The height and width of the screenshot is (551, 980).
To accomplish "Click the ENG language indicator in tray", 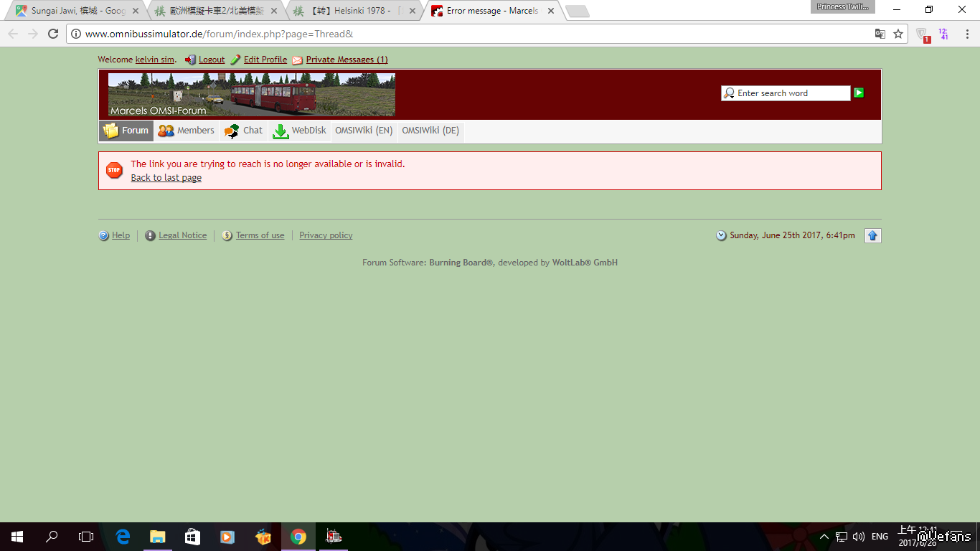I will click(880, 537).
